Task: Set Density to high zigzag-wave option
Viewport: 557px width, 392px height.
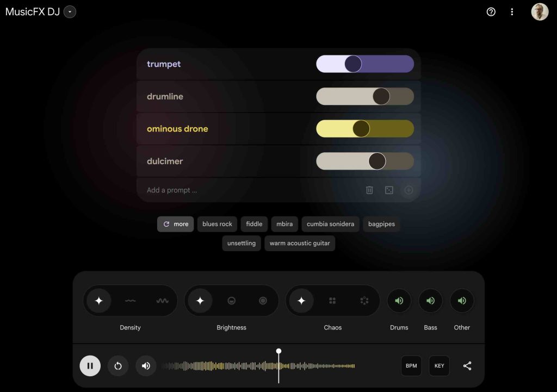Action: click(x=162, y=301)
